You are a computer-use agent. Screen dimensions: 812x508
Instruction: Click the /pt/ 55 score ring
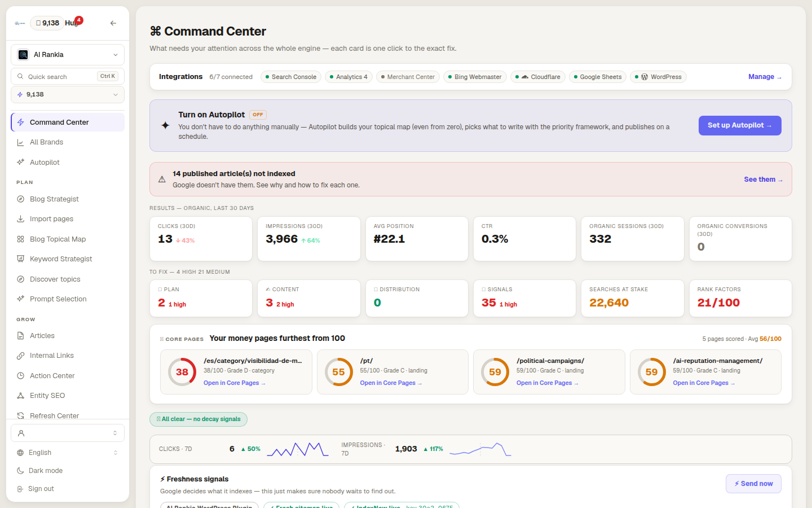point(338,372)
